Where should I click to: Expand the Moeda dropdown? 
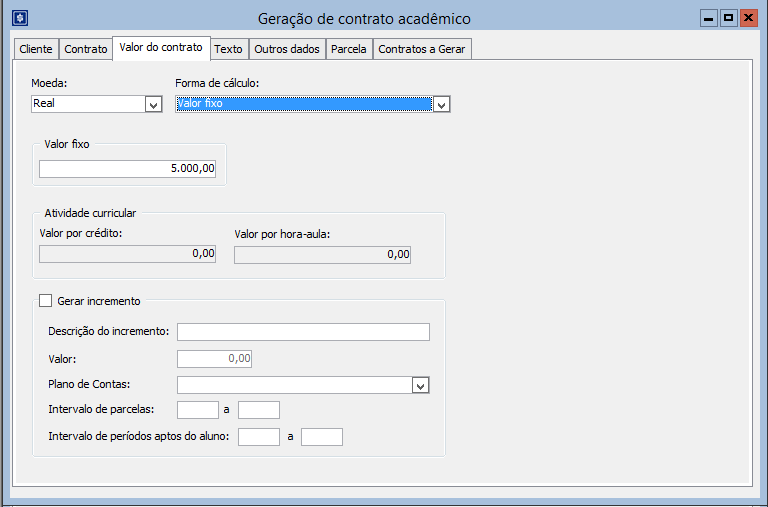pos(153,104)
